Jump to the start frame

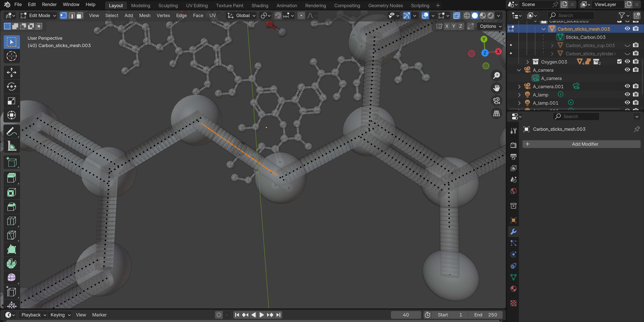(x=237, y=315)
